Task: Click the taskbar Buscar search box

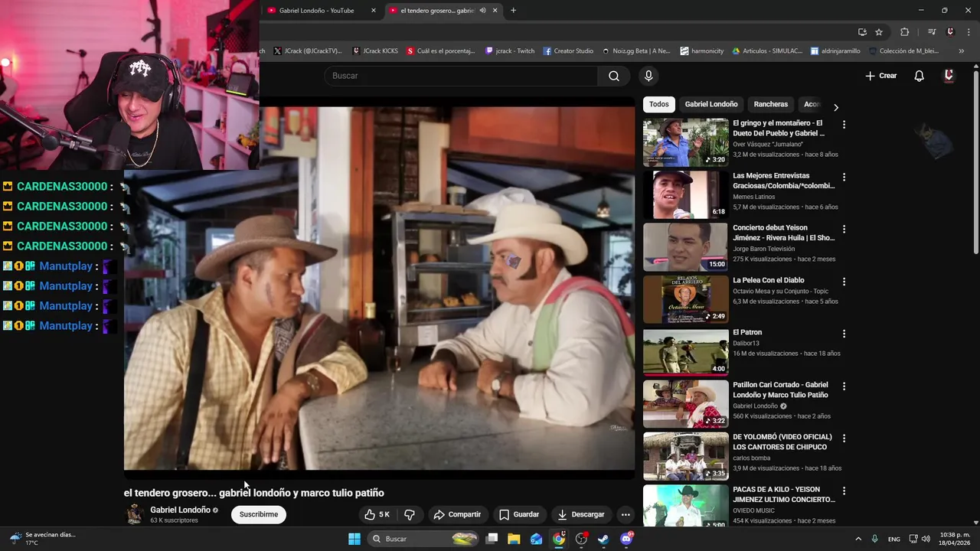Action: tap(423, 539)
